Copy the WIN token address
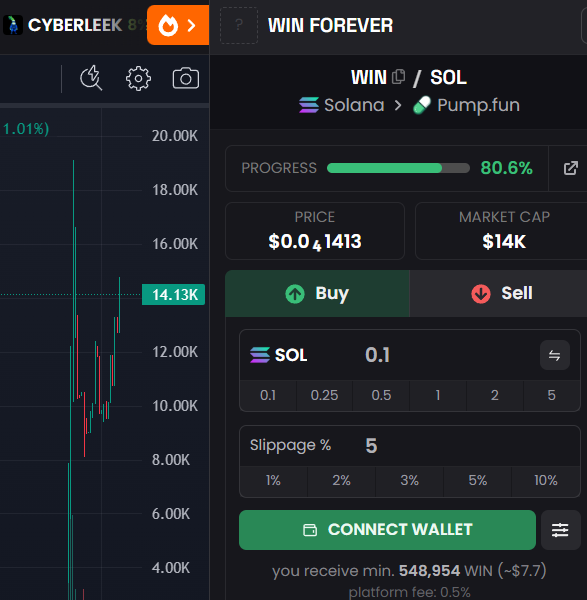 pyautogui.click(x=398, y=77)
